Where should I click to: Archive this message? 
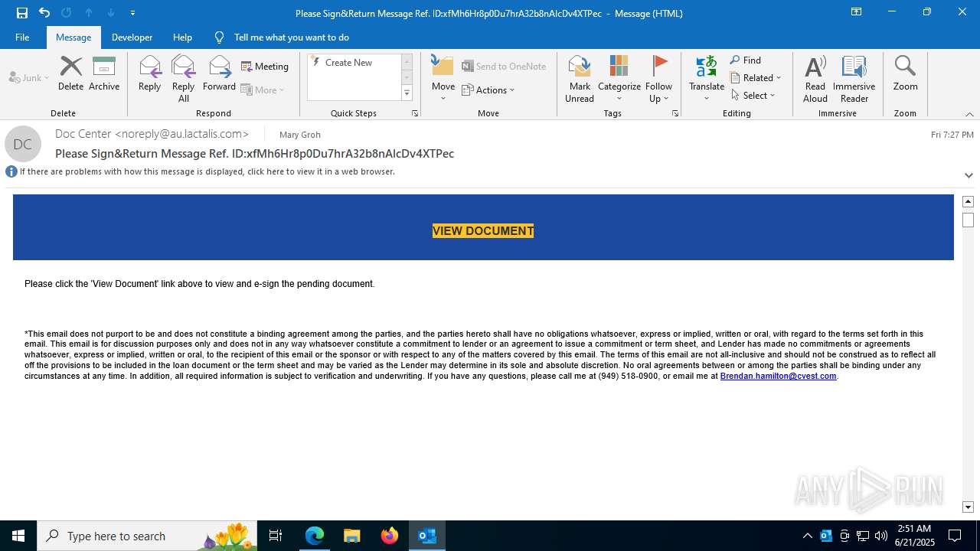(x=104, y=73)
